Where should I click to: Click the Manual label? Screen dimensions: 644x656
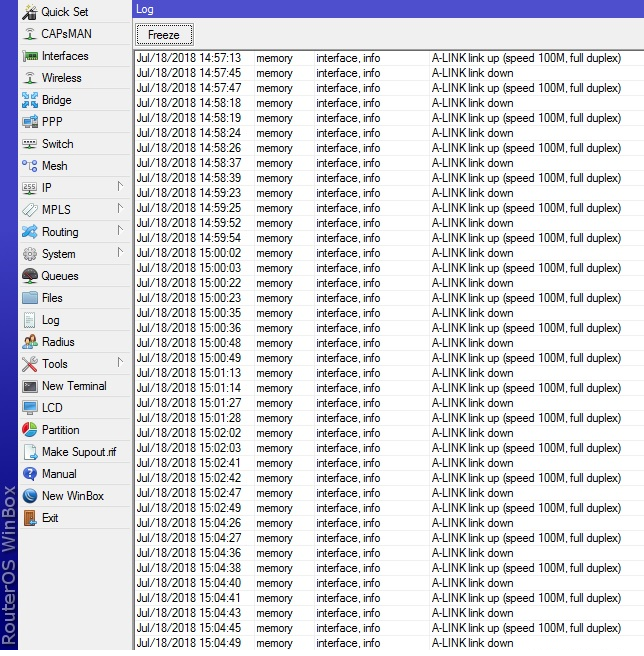(x=59, y=474)
